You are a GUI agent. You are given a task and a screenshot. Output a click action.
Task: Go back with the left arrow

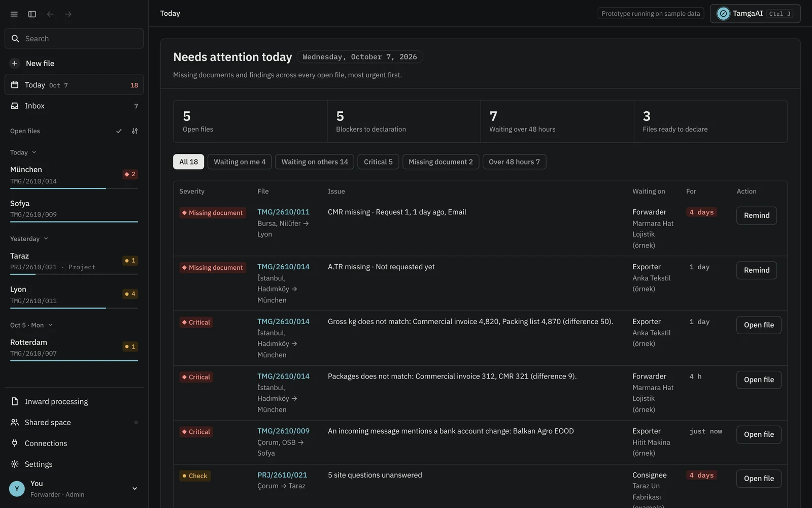point(50,14)
